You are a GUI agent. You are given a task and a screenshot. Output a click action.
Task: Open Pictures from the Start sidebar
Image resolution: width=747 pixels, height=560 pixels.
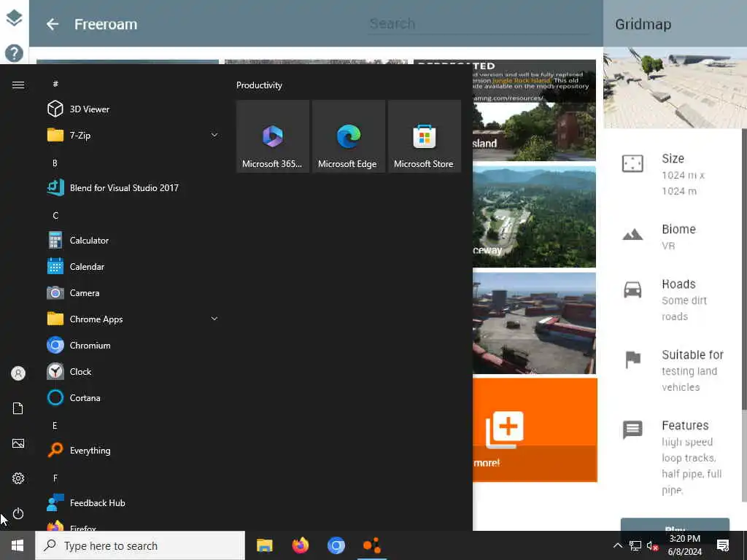(18, 443)
